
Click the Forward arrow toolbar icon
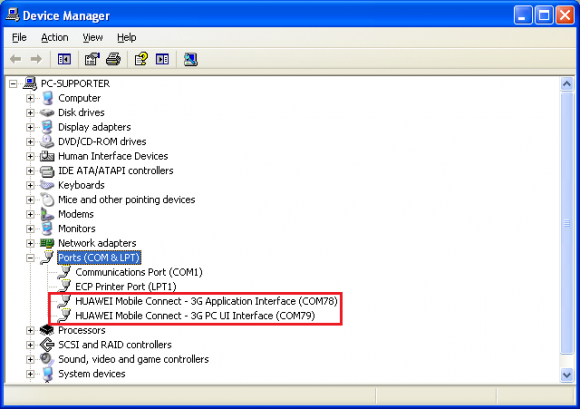pyautogui.click(x=36, y=59)
